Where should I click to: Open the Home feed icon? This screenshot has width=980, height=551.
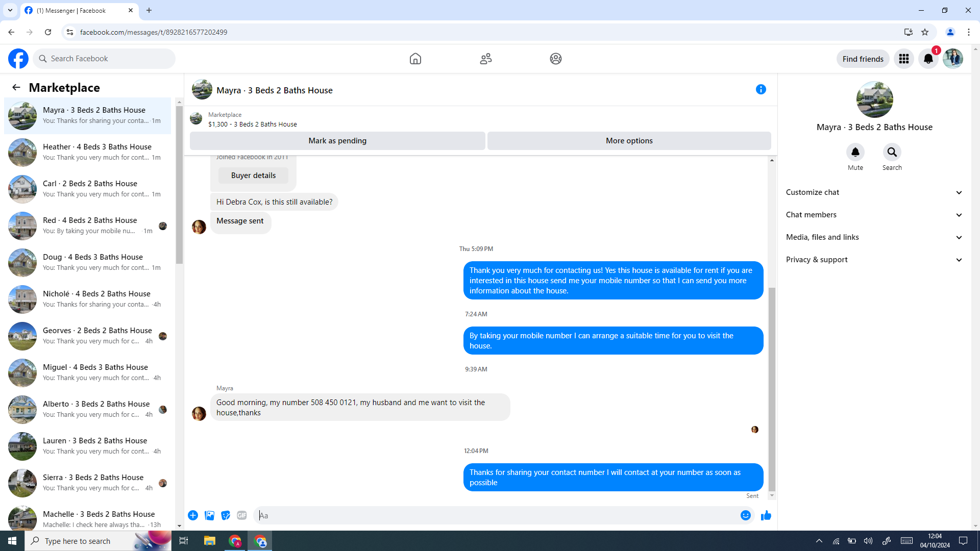415,59
